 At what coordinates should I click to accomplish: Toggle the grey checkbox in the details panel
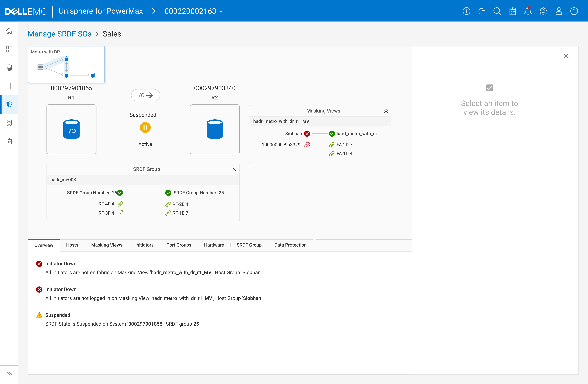point(489,88)
